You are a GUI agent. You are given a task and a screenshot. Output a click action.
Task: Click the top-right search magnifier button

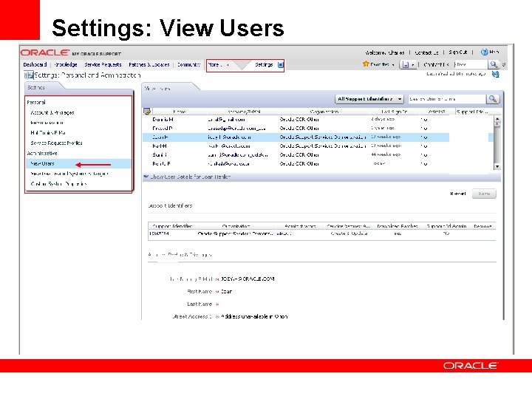click(494, 64)
